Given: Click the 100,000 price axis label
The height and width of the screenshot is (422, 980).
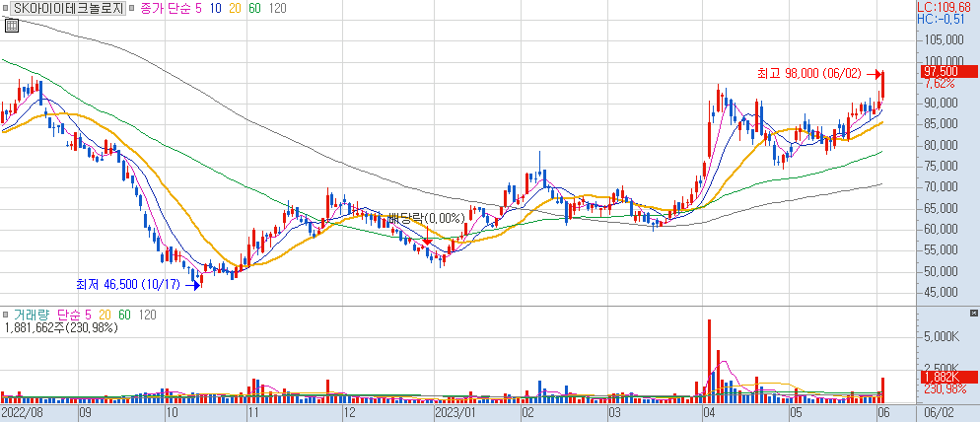Looking at the screenshot, I should tap(945, 61).
